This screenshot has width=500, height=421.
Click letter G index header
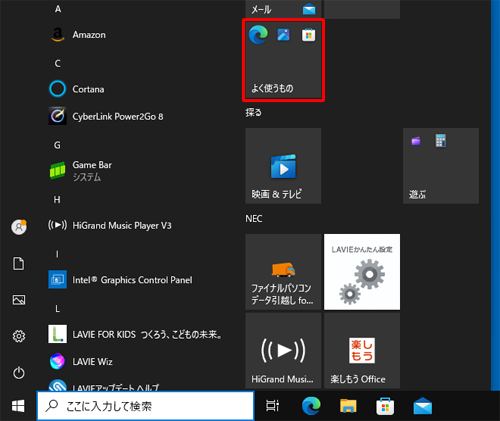pyautogui.click(x=57, y=145)
